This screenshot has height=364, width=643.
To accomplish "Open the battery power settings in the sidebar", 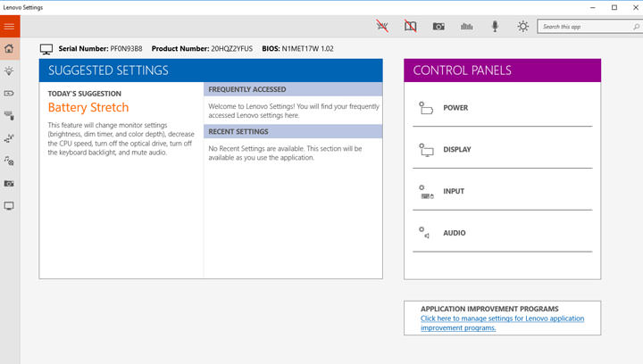I will click(9, 93).
